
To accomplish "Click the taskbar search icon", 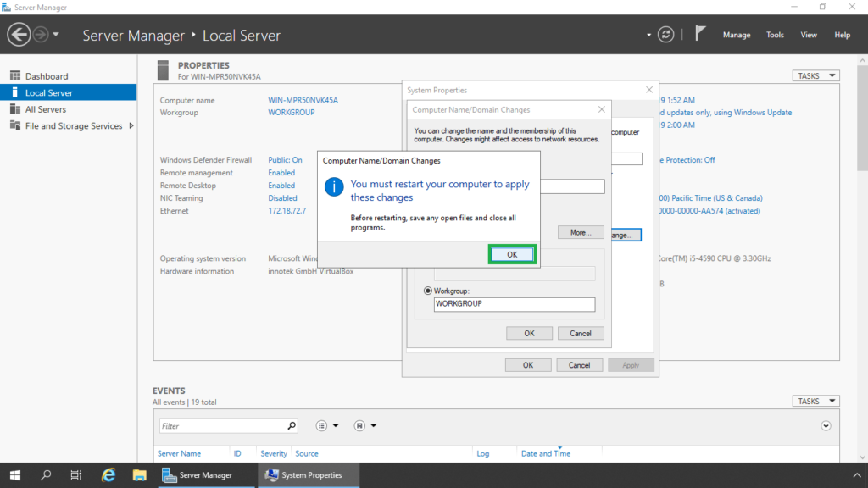I will tap(46, 475).
